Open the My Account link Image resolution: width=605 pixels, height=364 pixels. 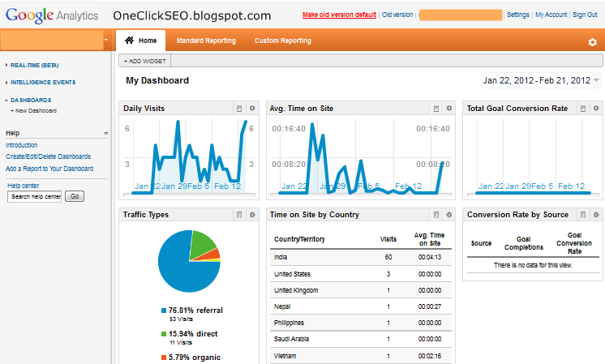coord(551,15)
